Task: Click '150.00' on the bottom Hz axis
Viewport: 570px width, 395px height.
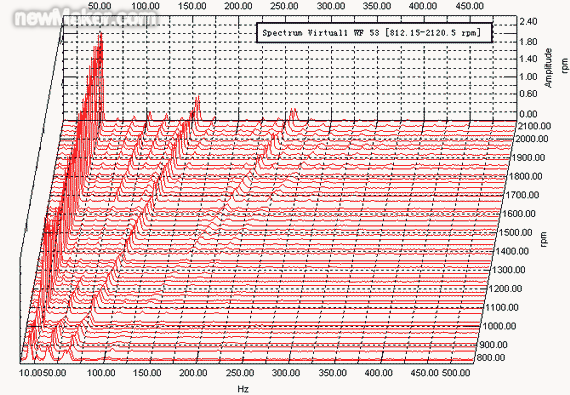Action: (148, 373)
